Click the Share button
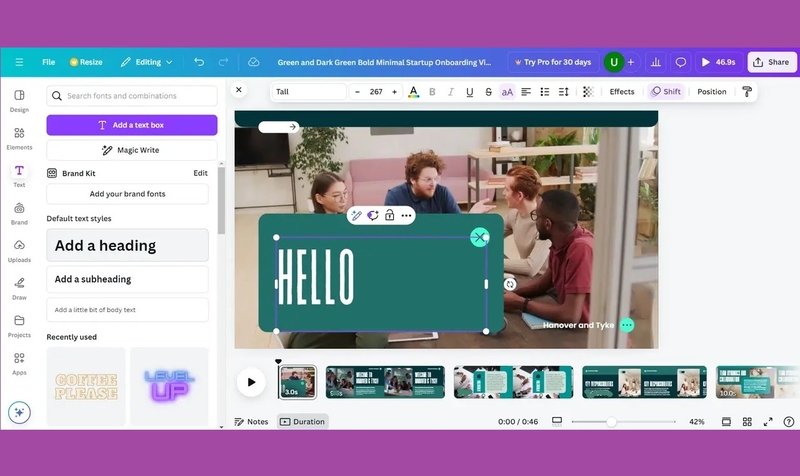Viewport: 800px width, 476px height. pos(771,62)
